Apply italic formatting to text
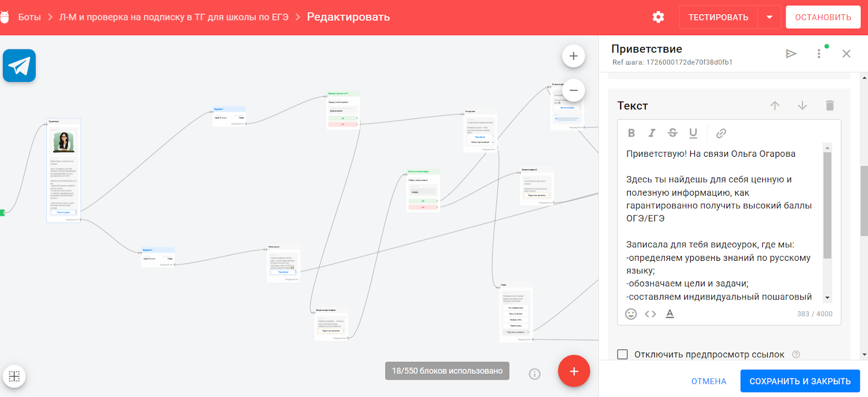 652,133
